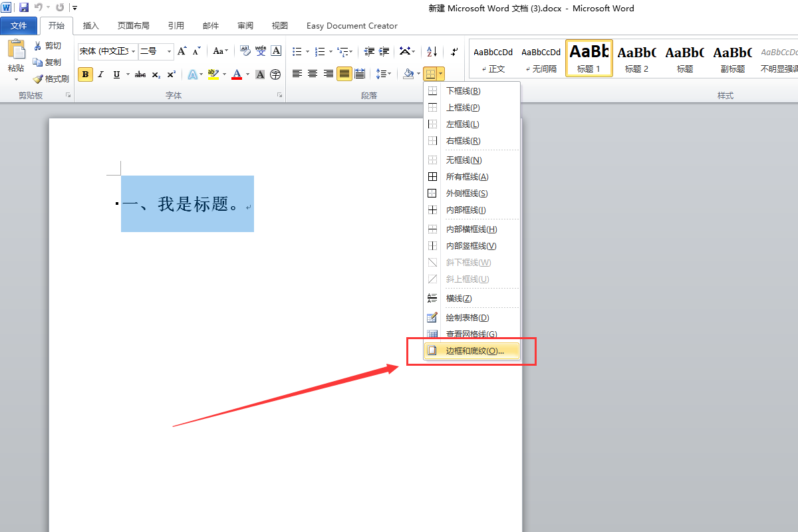The width and height of the screenshot is (798, 532).
Task: Switch to the 页面布局 tab
Action: [133, 26]
